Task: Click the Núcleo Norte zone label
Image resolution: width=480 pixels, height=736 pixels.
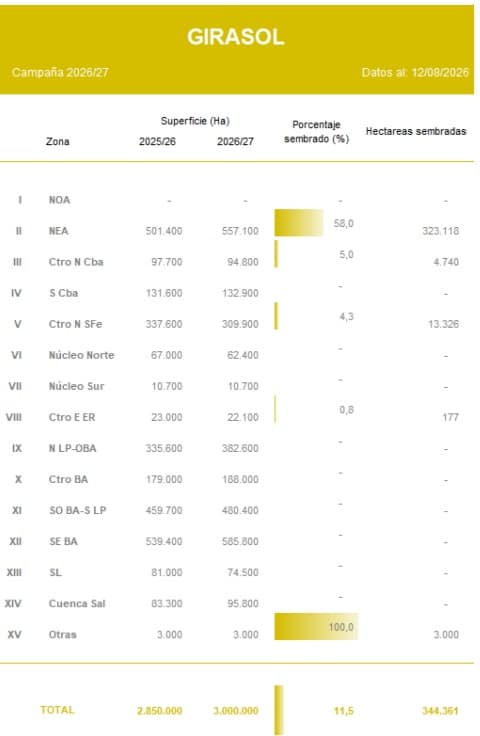Action: click(x=82, y=355)
